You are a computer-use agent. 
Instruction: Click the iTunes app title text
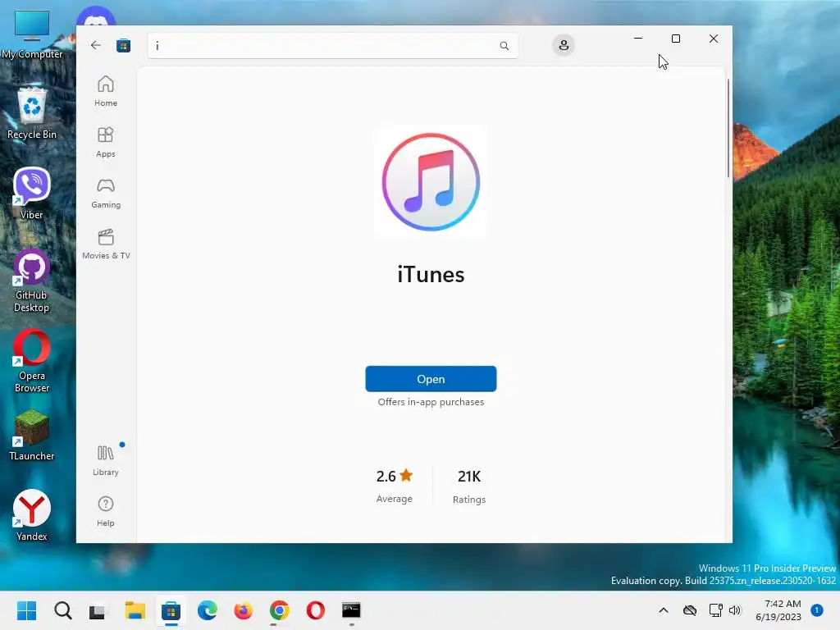point(431,275)
